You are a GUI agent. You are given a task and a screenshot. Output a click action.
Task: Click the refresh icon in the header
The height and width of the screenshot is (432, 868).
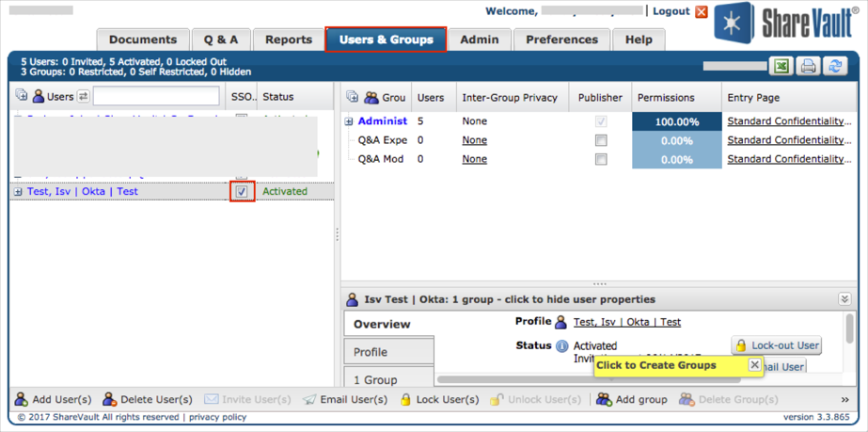(x=834, y=66)
